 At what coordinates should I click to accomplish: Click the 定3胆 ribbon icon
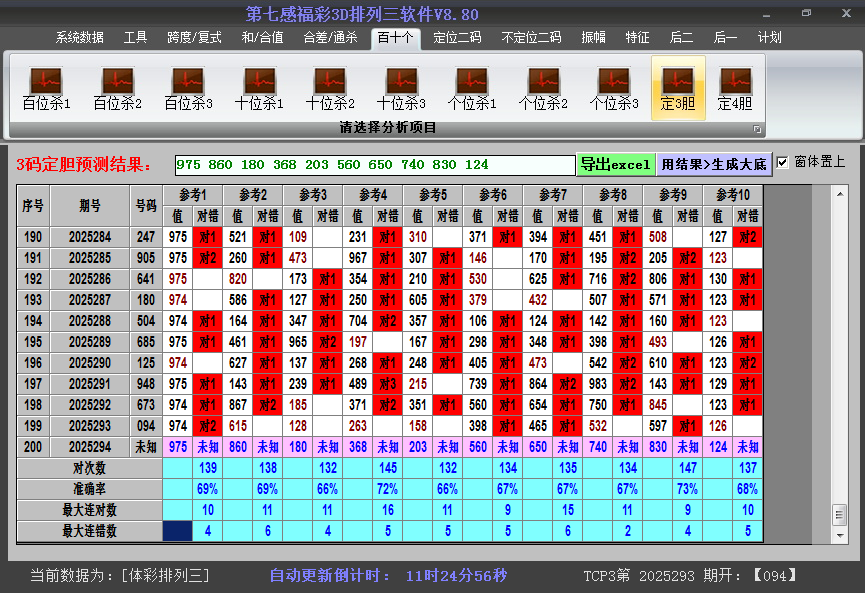coord(678,88)
